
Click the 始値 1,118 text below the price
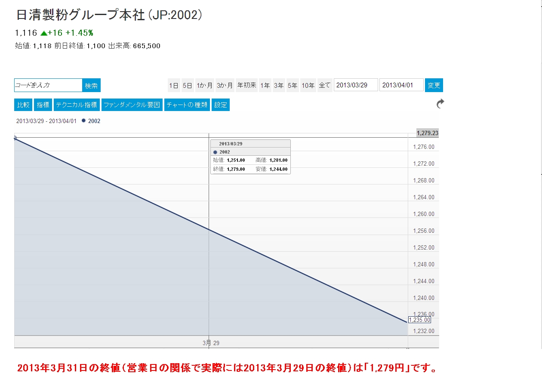pos(33,46)
